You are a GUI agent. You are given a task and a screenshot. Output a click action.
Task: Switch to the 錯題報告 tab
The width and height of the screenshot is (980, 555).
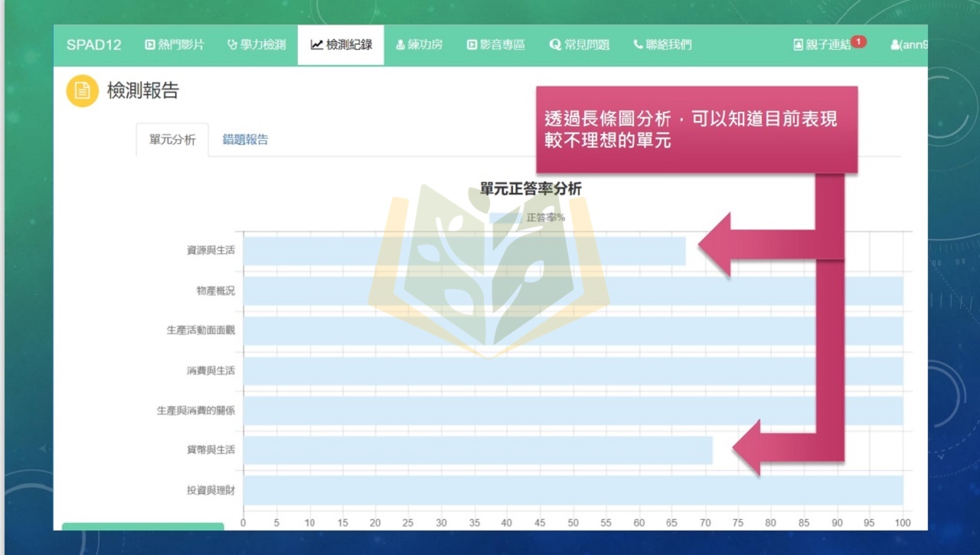[246, 139]
